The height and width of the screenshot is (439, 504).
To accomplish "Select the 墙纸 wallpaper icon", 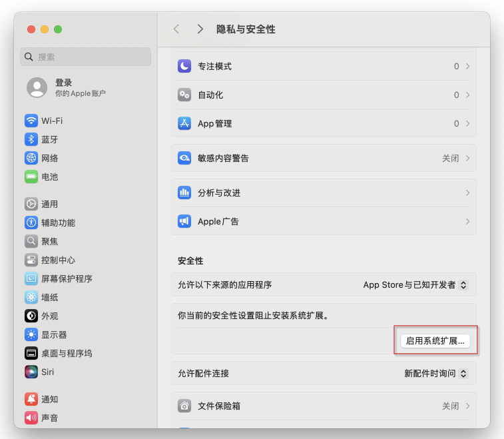I will [x=31, y=298].
